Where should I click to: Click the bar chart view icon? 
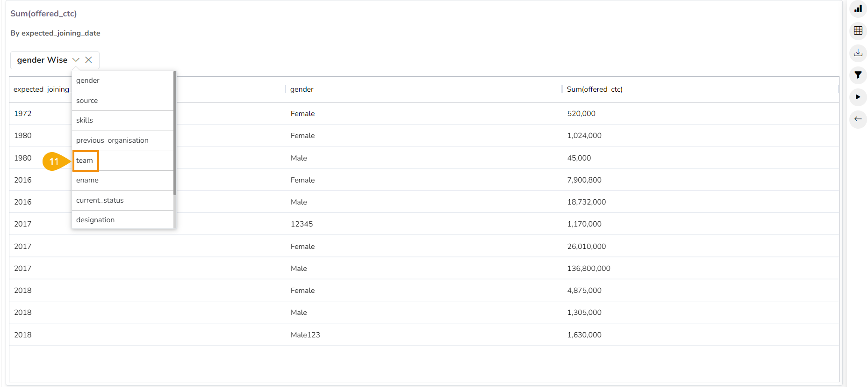[858, 9]
